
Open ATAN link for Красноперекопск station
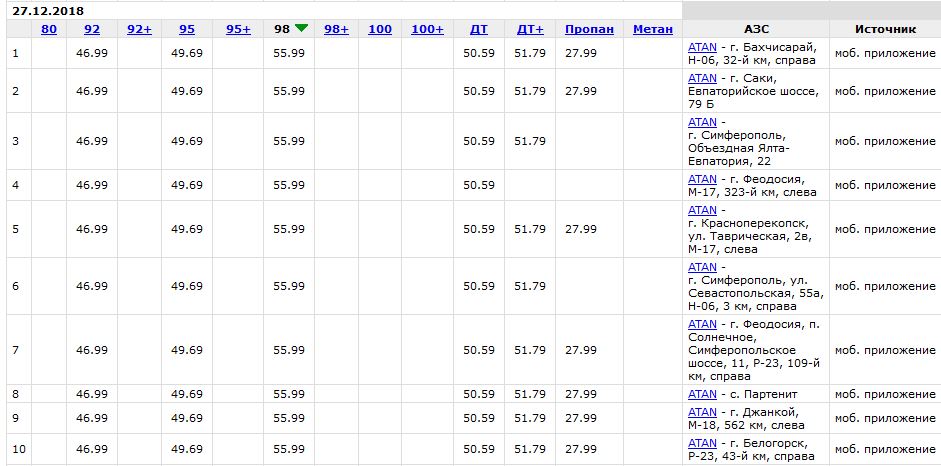tap(702, 210)
